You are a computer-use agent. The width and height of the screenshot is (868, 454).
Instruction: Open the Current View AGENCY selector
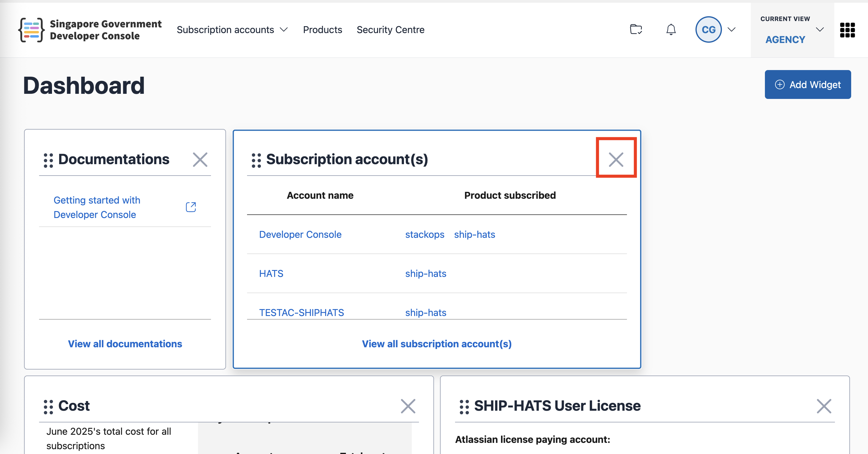click(x=792, y=30)
